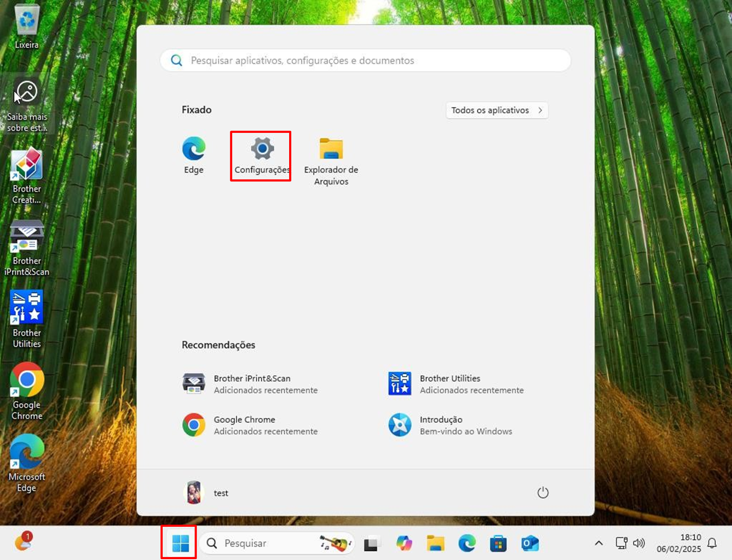Viewport: 732px width, 560px height.
Task: Click the Start menu search field
Action: (365, 60)
